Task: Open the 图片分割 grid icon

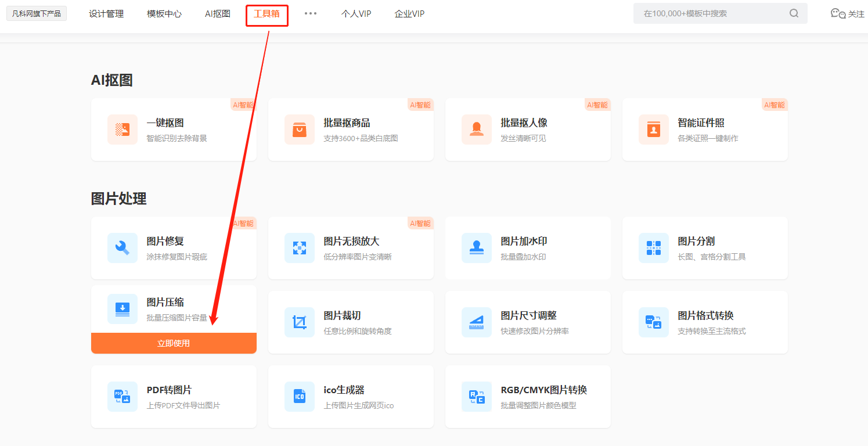Action: [x=654, y=248]
